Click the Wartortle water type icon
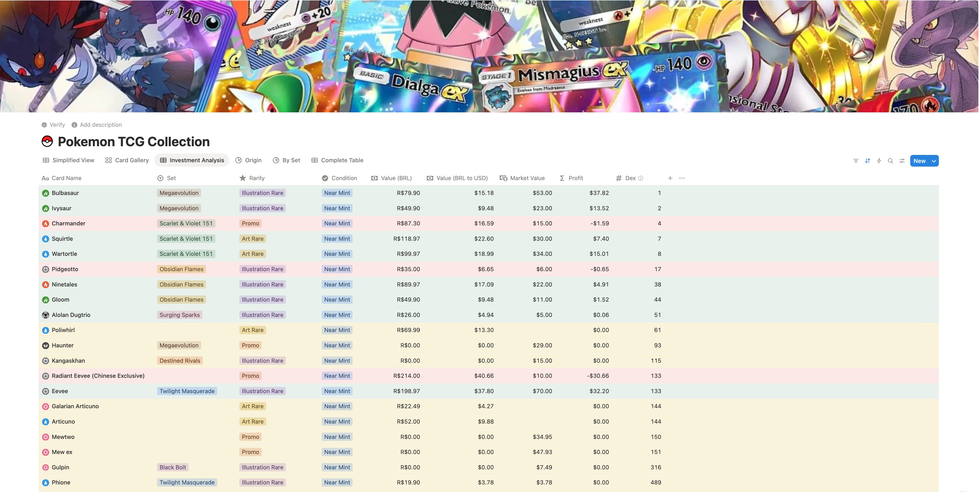 tap(46, 254)
